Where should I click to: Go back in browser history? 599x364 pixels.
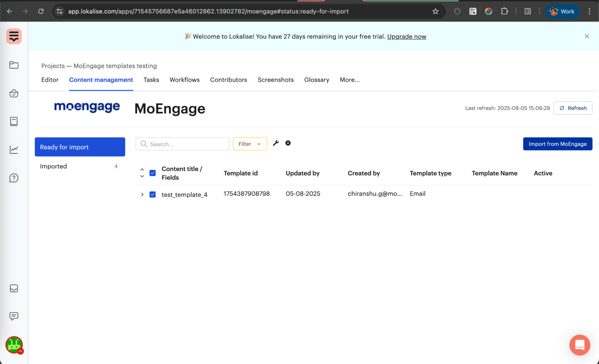click(10, 11)
